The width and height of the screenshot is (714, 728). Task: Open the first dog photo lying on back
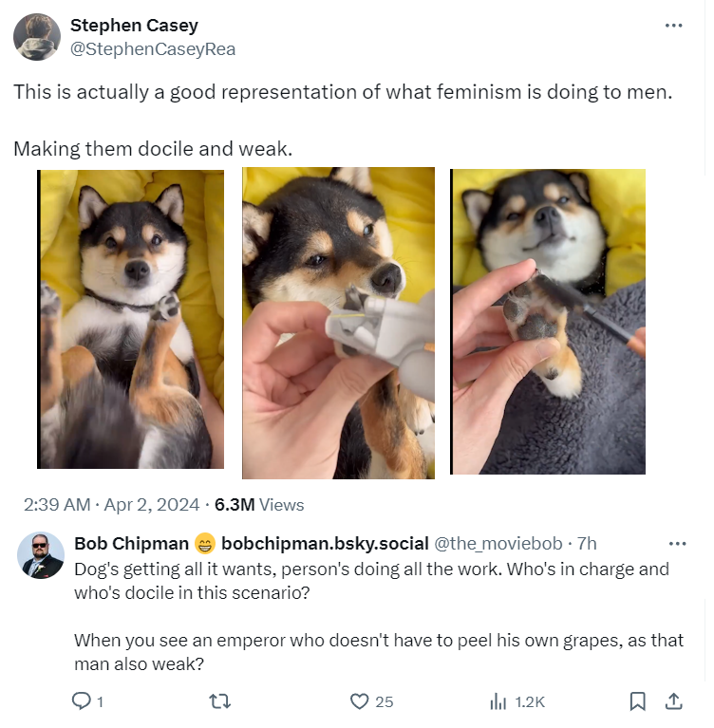click(130, 319)
